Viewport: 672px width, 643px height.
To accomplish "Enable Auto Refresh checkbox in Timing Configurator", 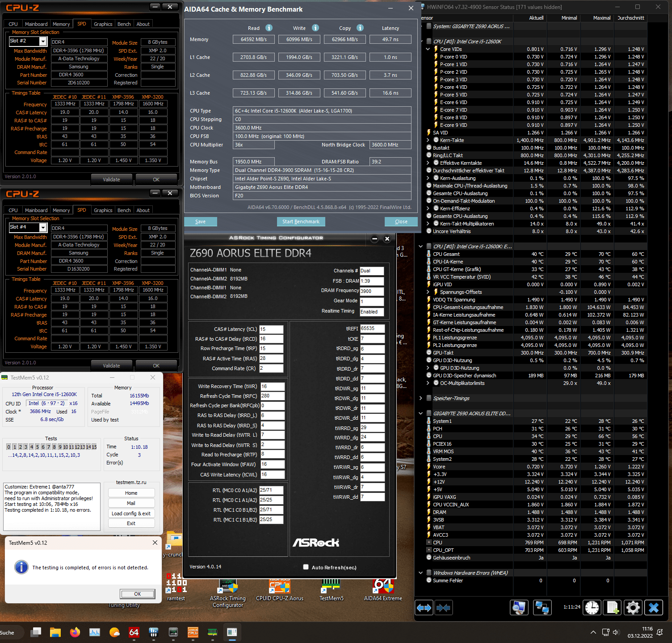I will click(x=306, y=567).
